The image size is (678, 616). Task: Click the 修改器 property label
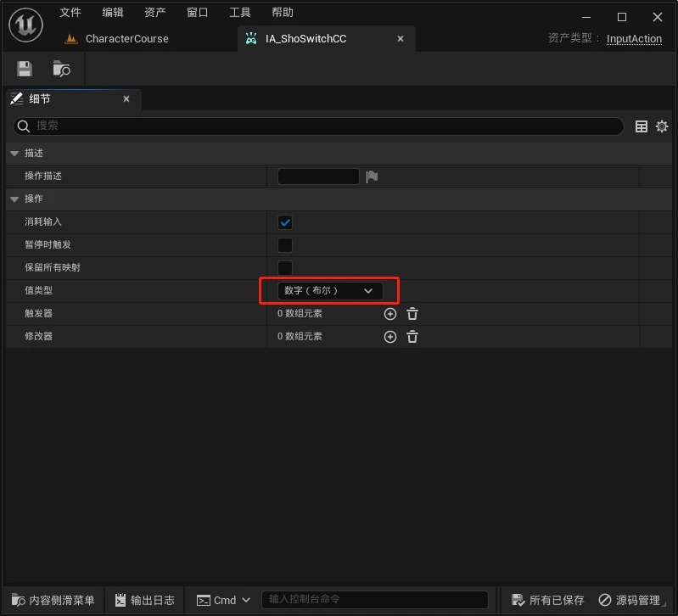coord(38,336)
